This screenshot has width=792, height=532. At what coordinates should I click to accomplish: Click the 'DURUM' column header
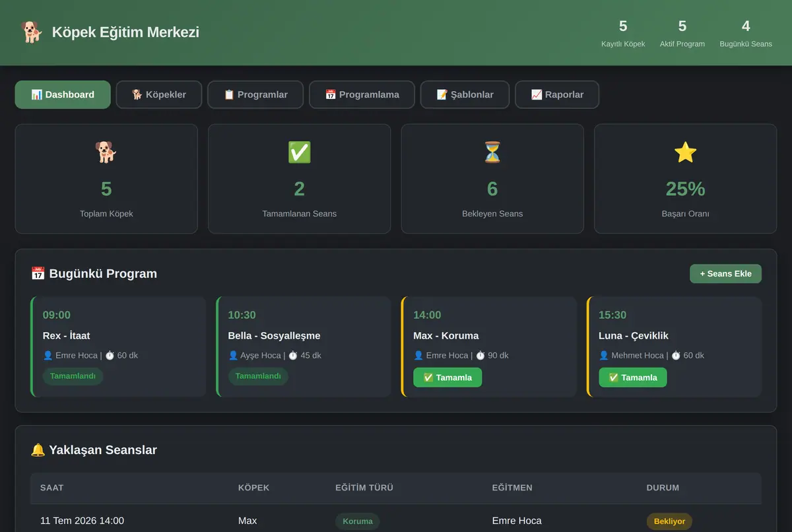tap(663, 488)
